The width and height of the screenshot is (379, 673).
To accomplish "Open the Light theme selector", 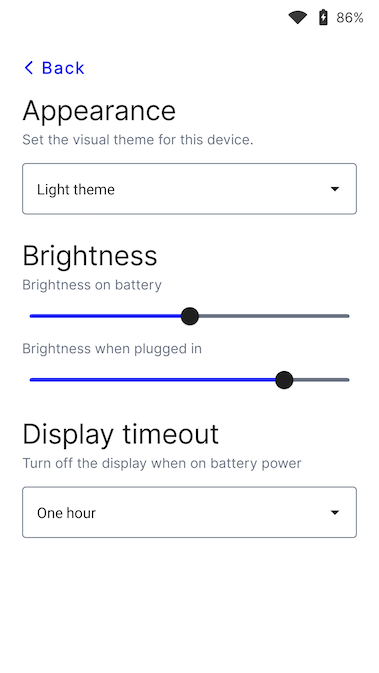I will pos(189,189).
